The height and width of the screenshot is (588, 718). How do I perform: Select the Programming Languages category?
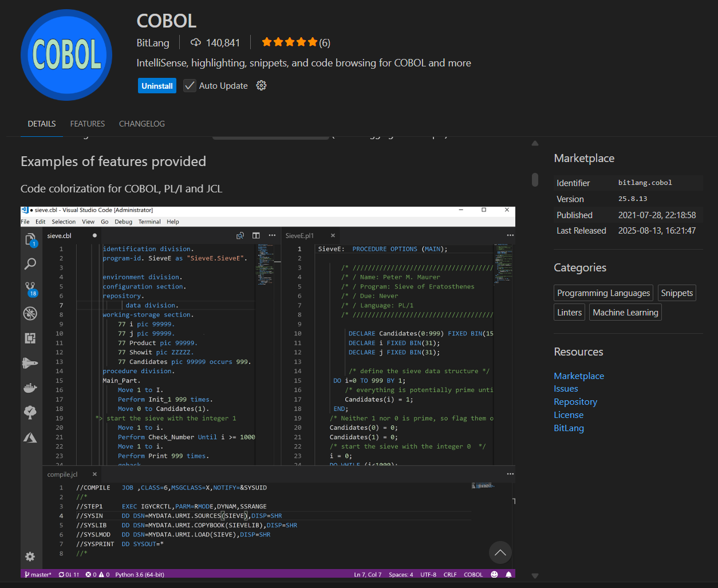pyautogui.click(x=603, y=293)
